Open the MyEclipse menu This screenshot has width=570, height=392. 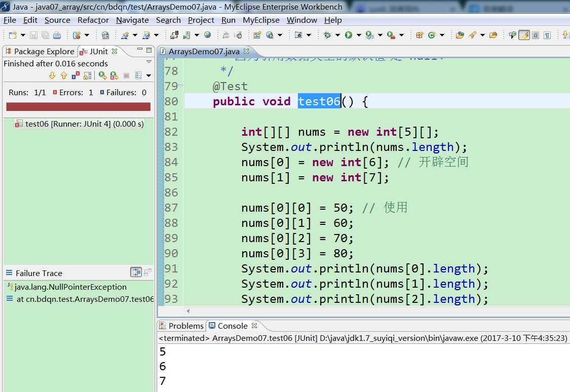point(261,20)
